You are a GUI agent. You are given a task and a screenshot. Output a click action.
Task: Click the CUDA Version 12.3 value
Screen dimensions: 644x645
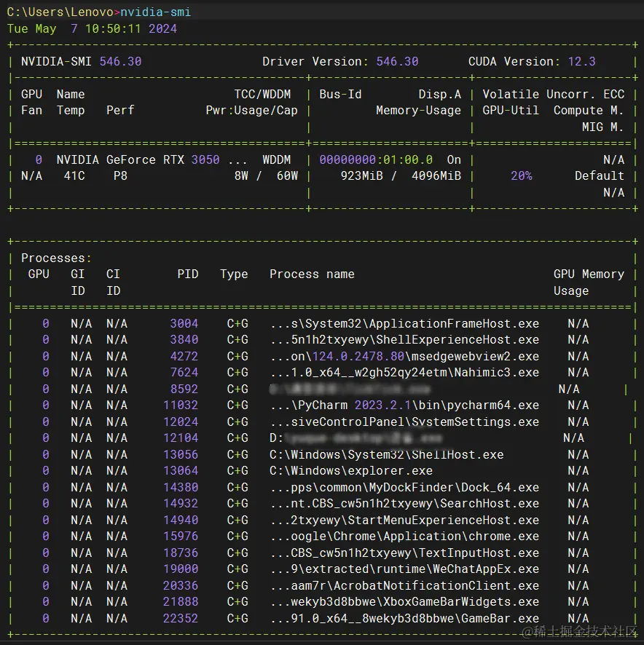click(582, 62)
